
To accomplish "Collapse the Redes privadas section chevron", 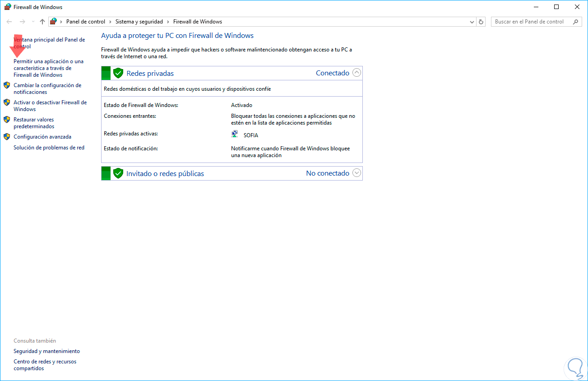I will pyautogui.click(x=357, y=73).
